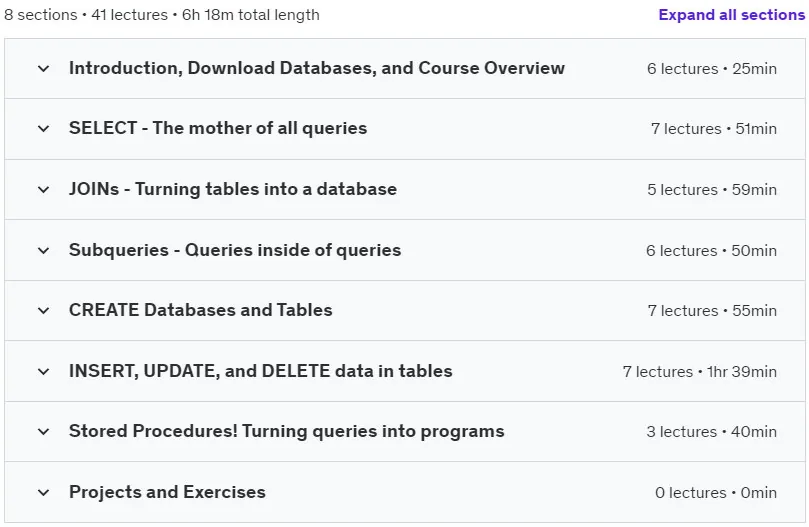Expand all sections link

[x=732, y=15]
